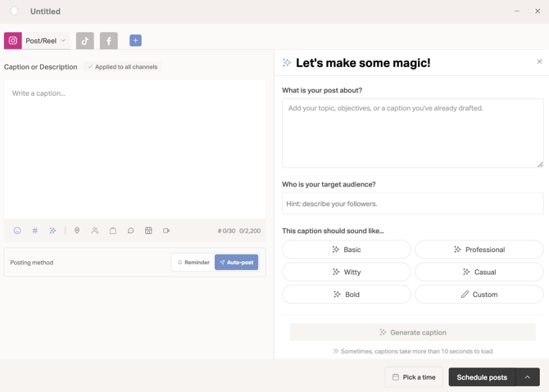Close the Let's make some magic panel
Image resolution: width=549 pixels, height=392 pixels.
539,61
